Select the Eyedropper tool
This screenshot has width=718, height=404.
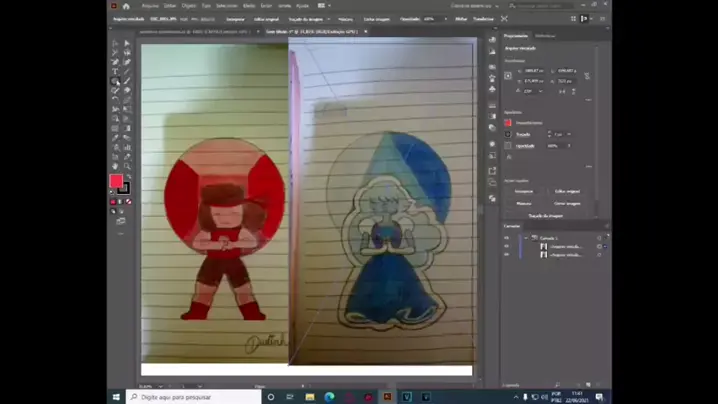[115, 138]
